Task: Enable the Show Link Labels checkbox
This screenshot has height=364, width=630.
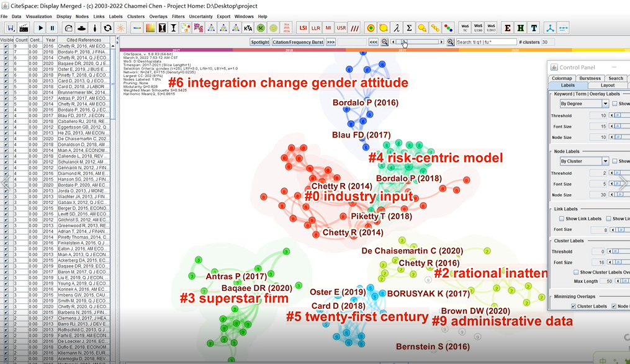Action: [562, 218]
